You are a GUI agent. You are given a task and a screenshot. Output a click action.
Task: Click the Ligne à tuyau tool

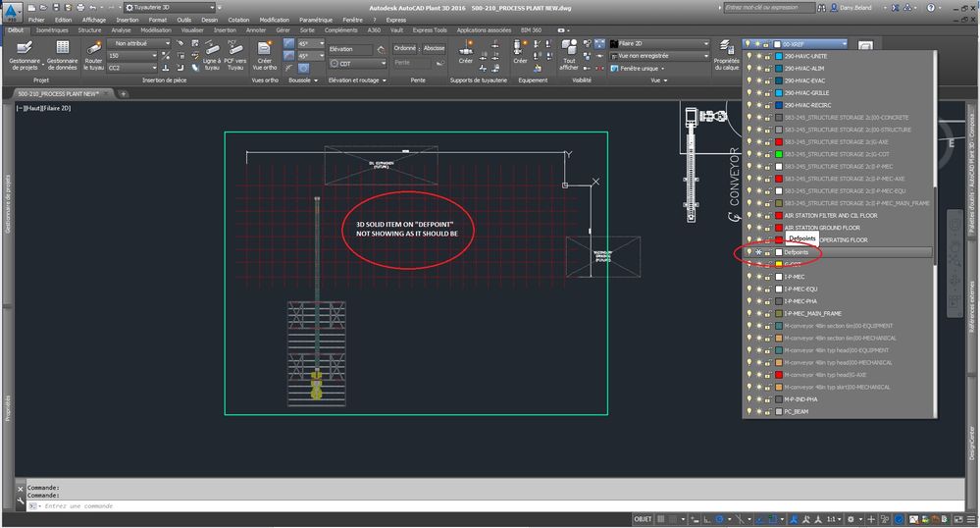[212, 55]
